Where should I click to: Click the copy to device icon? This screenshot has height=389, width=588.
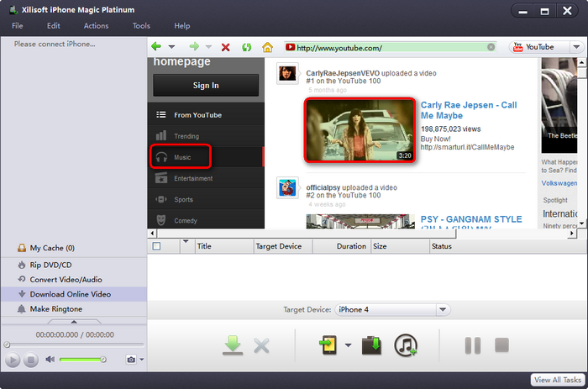point(328,344)
